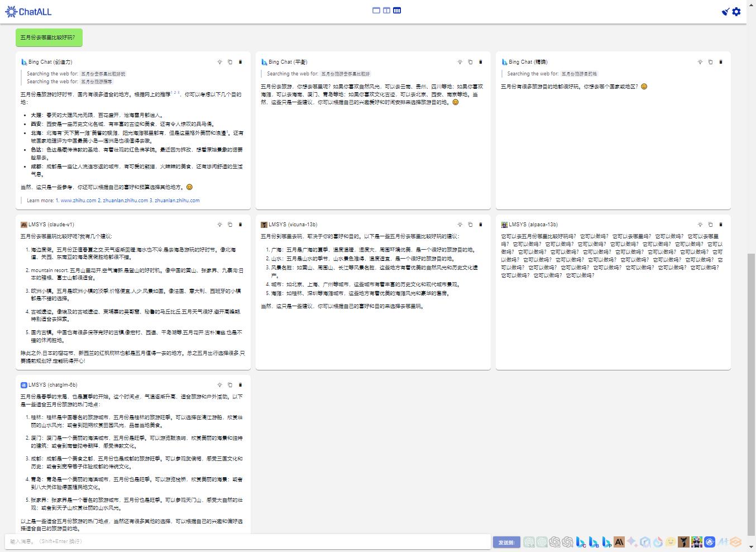Screen dimensions: 756x552
Task: Copy the LMSYS (claude-v1) response
Action: click(229, 225)
